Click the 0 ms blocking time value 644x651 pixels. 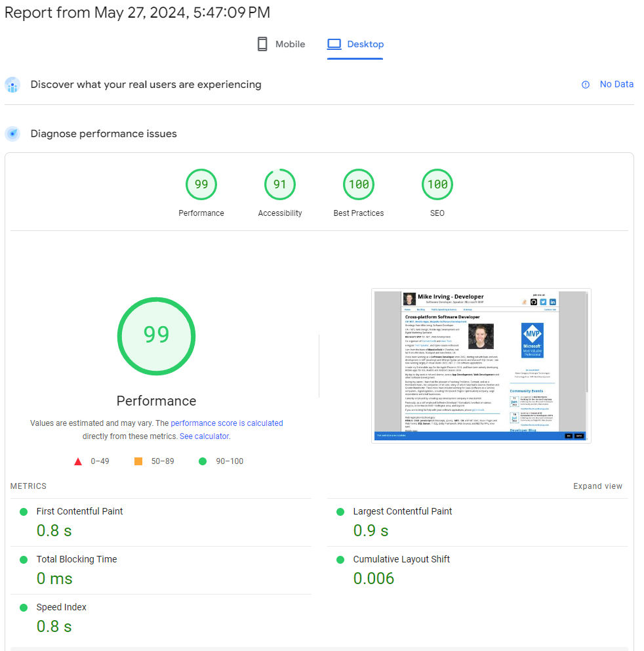click(x=54, y=578)
